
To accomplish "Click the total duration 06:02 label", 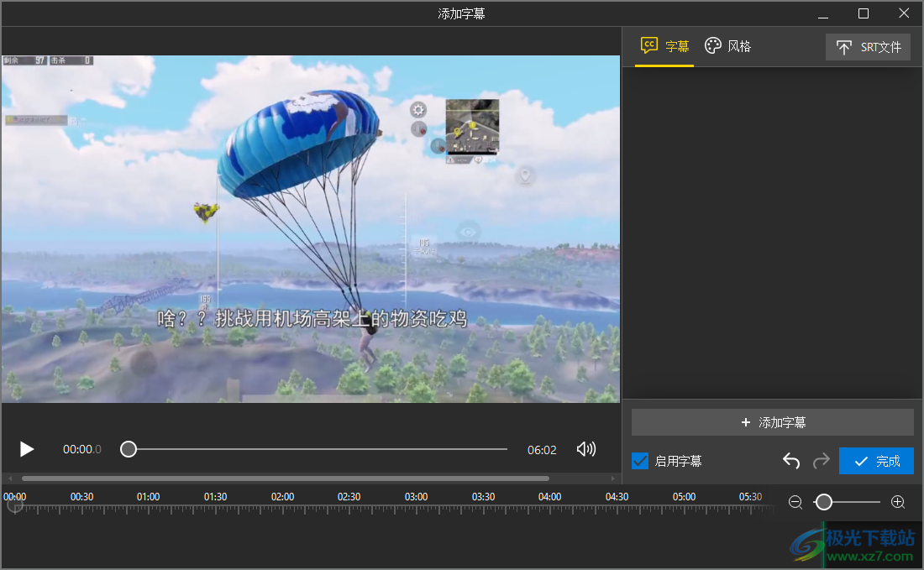I will 542,450.
